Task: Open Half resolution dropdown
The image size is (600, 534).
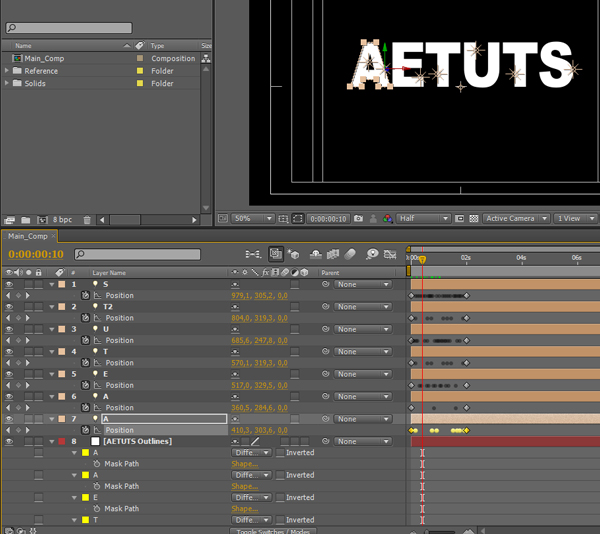Action: point(423,218)
